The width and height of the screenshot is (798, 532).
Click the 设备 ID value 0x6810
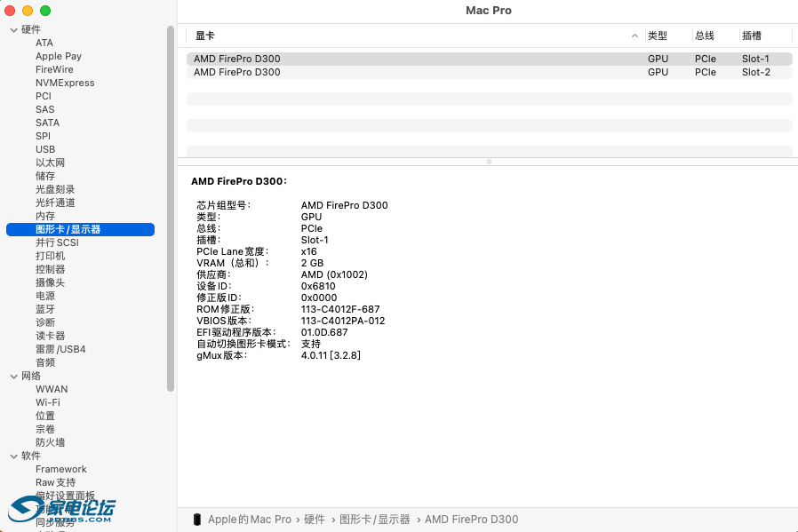click(318, 286)
